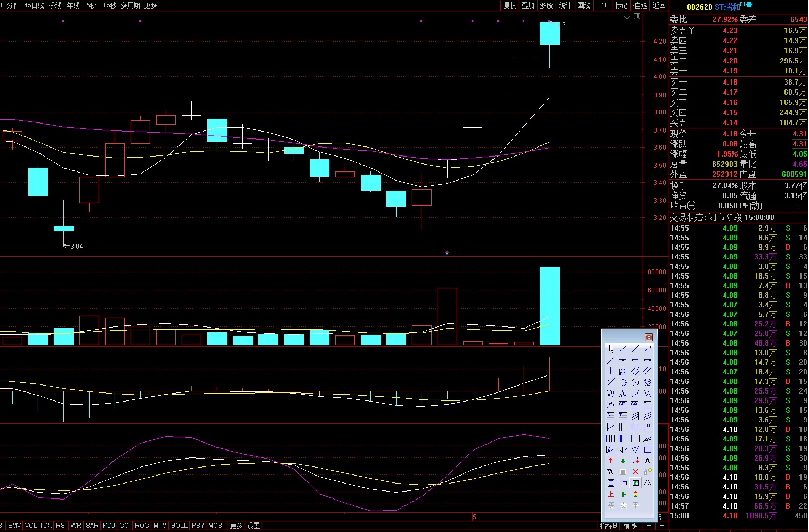Choose the GP line tool
Viewport: 809px width, 532px height.
623,405
